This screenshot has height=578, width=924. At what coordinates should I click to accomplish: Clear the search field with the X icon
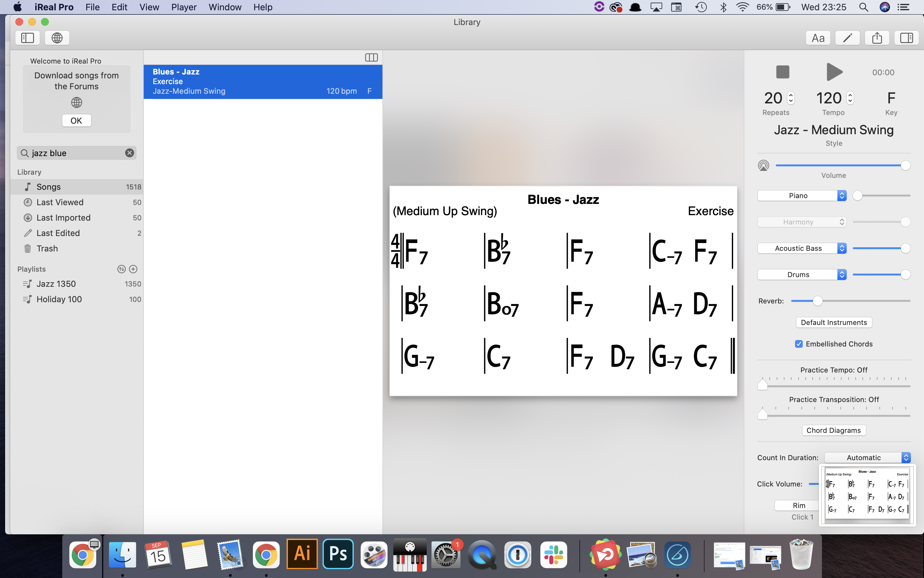[129, 153]
